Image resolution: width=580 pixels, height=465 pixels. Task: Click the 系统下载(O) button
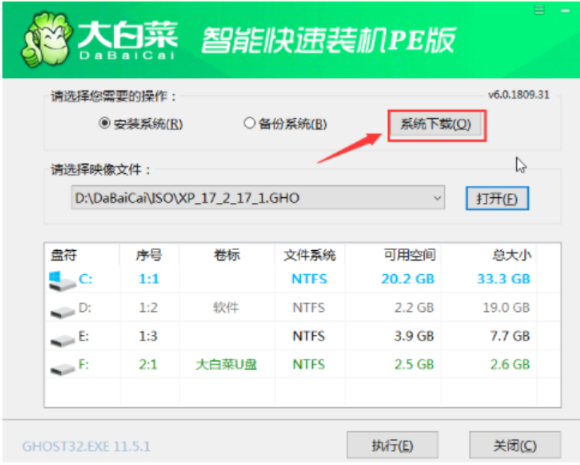[436, 124]
